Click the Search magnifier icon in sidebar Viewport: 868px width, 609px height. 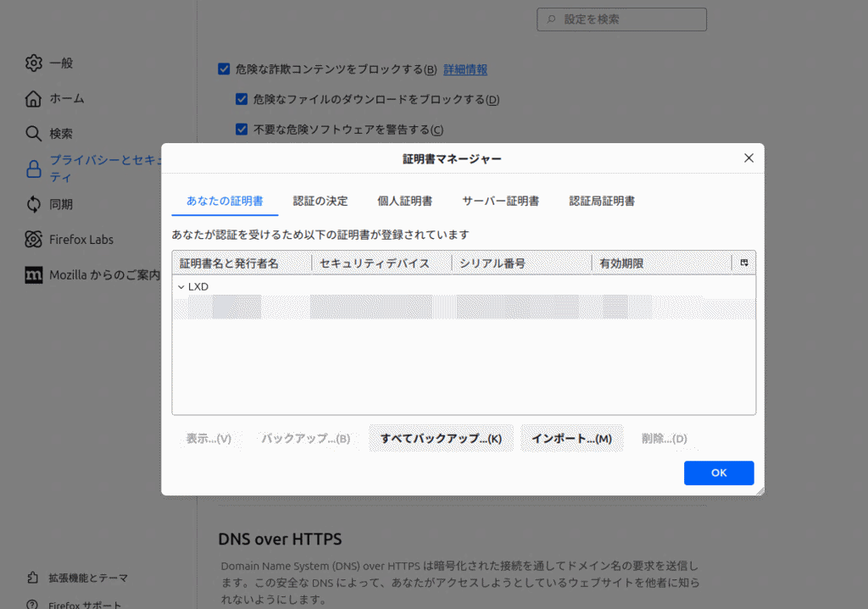[x=33, y=134]
